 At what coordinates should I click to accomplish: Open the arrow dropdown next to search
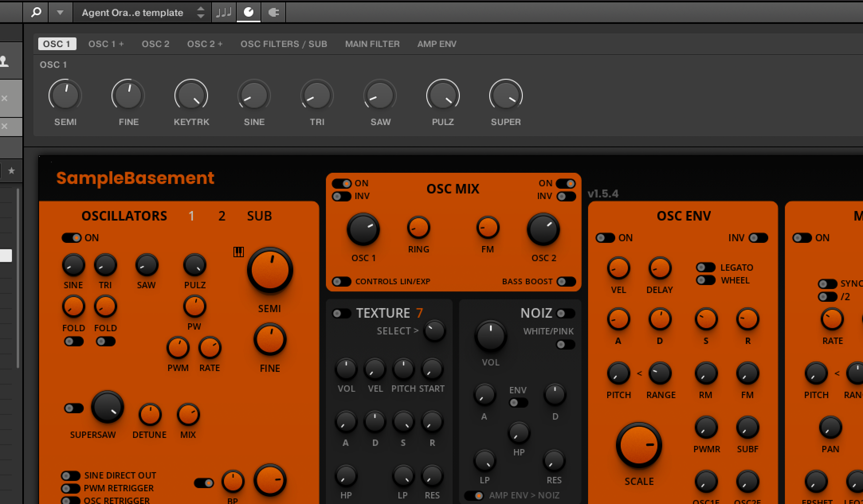pyautogui.click(x=60, y=12)
